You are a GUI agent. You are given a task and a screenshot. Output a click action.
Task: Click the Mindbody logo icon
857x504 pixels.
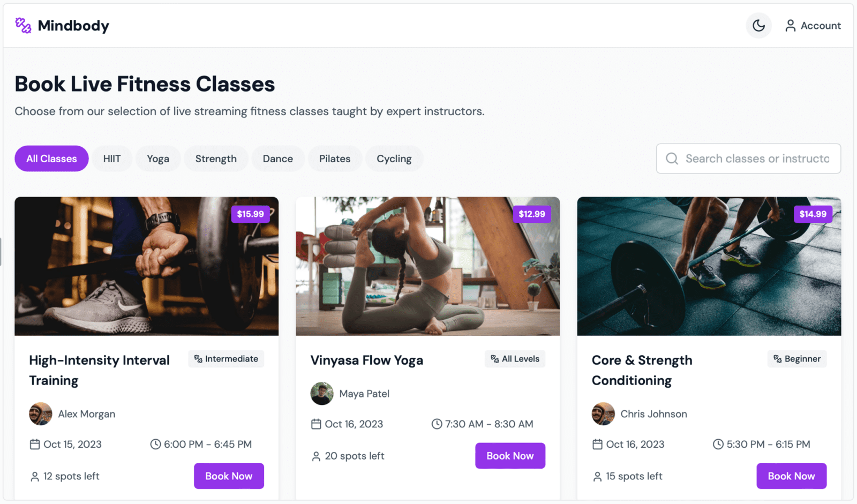23,25
